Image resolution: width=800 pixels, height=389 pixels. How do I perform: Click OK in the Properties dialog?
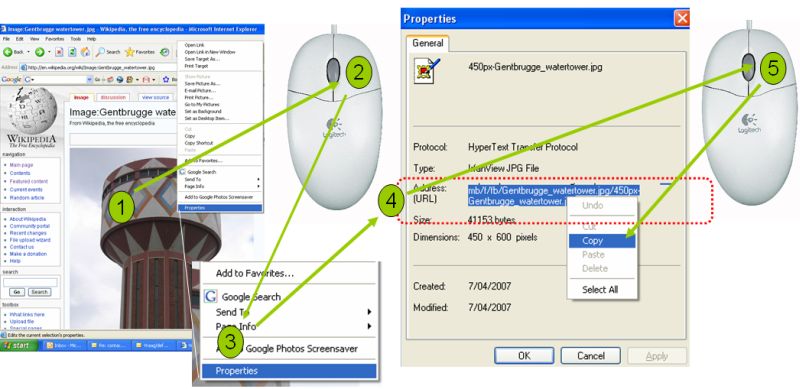click(x=524, y=356)
